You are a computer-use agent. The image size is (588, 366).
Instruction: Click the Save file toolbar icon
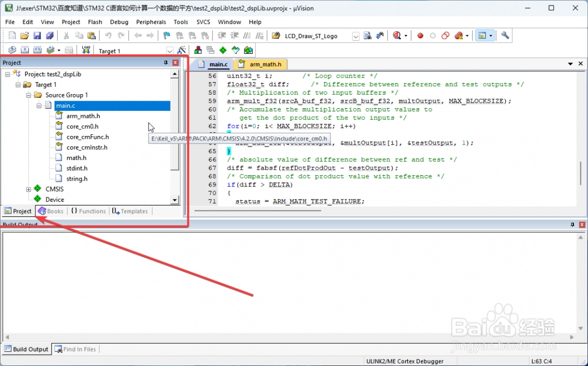click(x=37, y=36)
